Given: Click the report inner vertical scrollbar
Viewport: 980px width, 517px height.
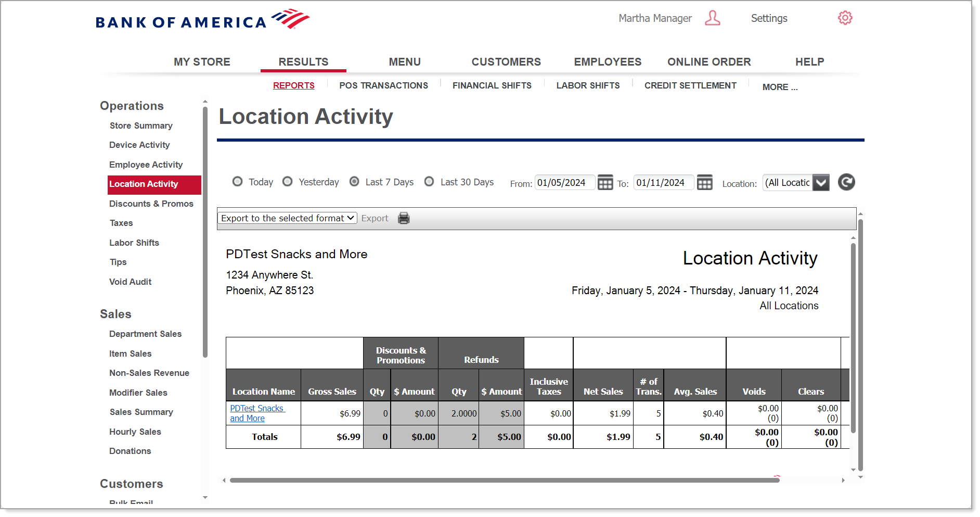Looking at the screenshot, I should pyautogui.click(x=853, y=338).
